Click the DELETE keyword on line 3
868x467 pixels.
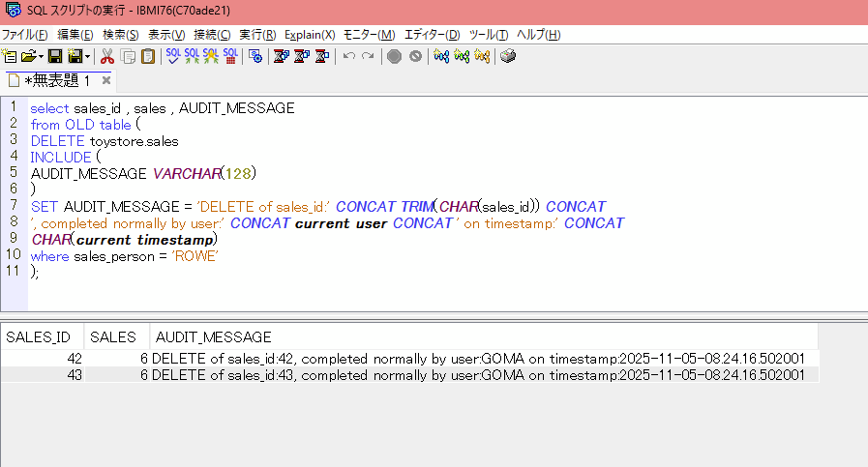[57, 141]
